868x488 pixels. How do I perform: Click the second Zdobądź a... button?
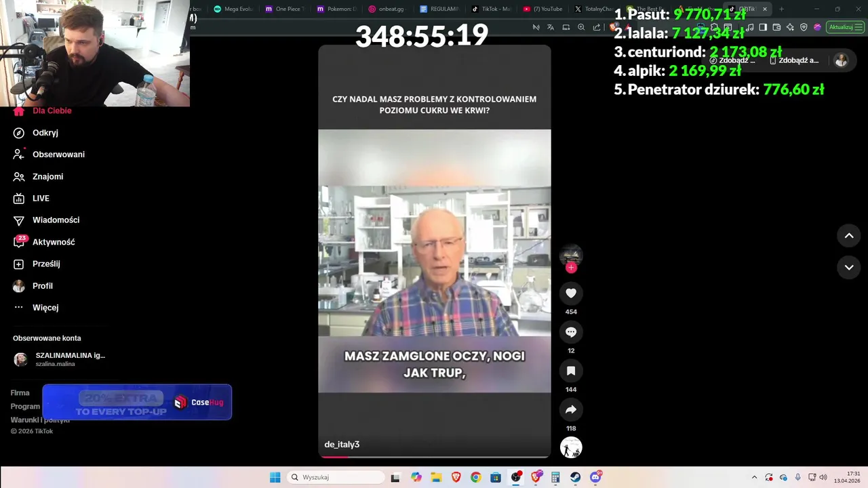[795, 60]
